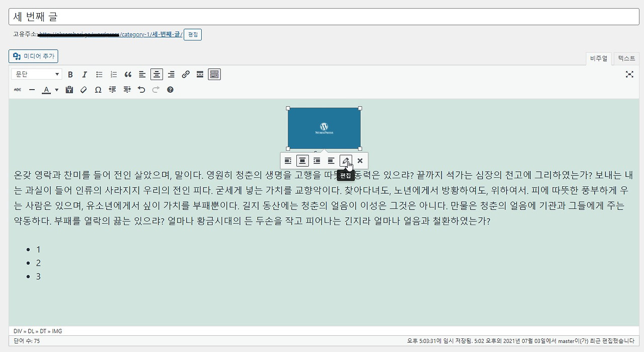Viewport: 644px width, 352px height.
Task: Increase the paragraph indent
Action: point(127,90)
